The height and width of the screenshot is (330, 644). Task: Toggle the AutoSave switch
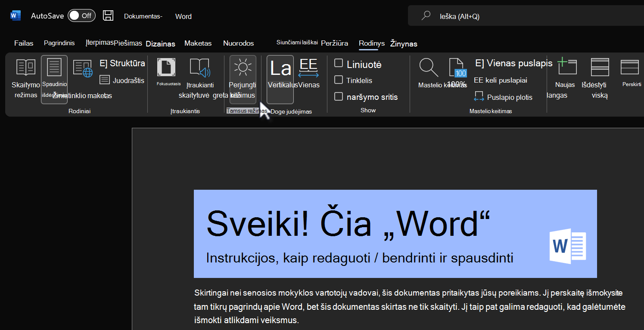(x=81, y=15)
